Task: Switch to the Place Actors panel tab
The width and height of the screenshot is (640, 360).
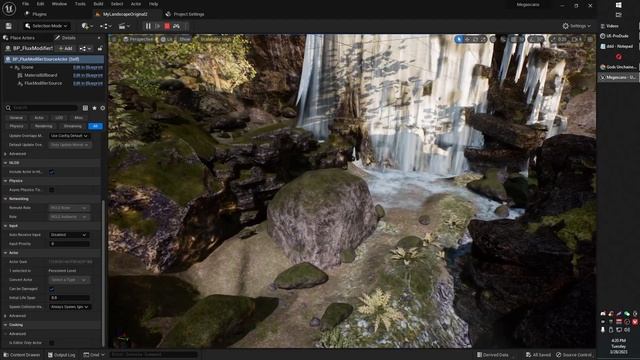Action: pos(19,38)
